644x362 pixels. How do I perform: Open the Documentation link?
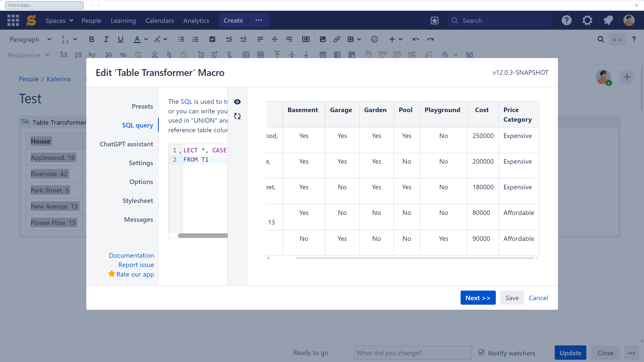tap(131, 255)
